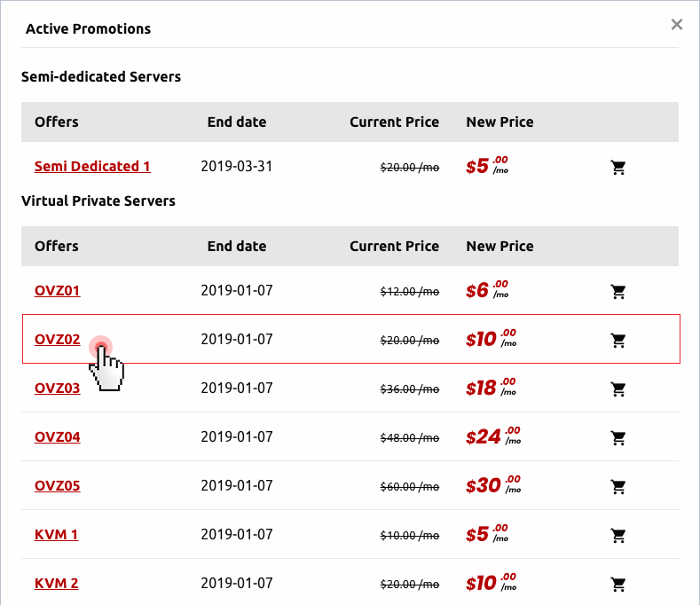Click the $5.00/mo new price for KVM 1

pyautogui.click(x=487, y=532)
